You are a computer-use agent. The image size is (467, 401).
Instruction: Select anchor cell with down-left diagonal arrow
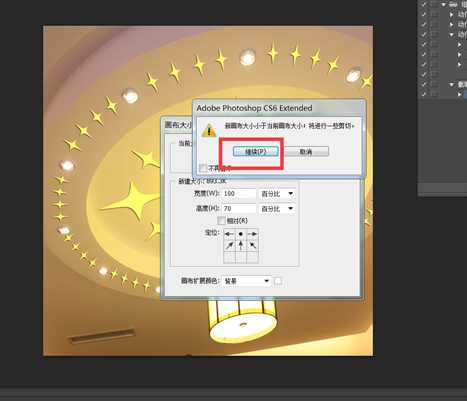tap(229, 246)
